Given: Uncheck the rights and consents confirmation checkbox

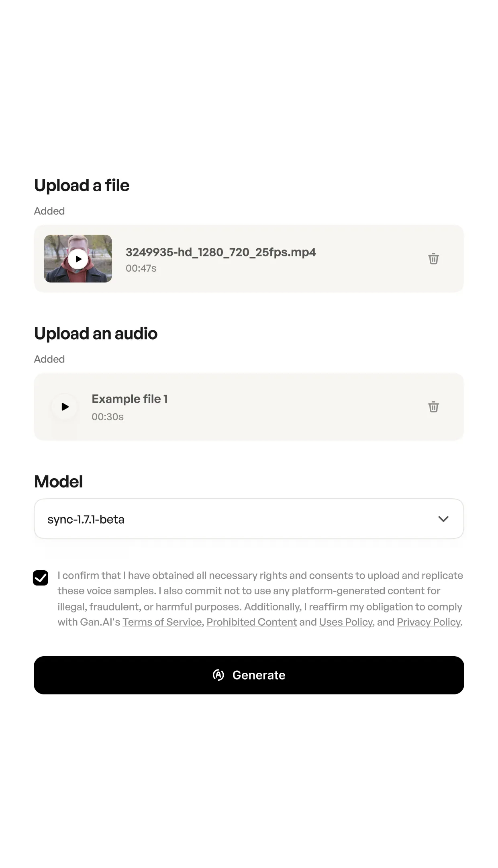Looking at the screenshot, I should click(41, 578).
